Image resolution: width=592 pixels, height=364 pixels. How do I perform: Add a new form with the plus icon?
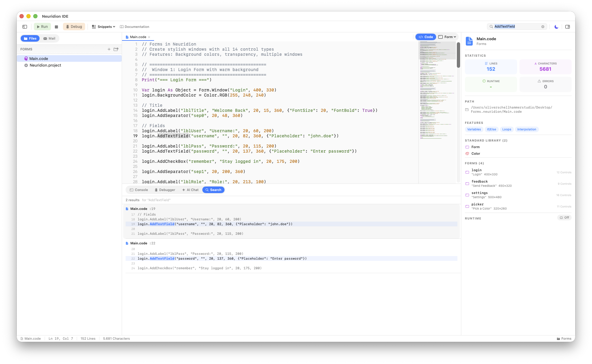[109, 49]
